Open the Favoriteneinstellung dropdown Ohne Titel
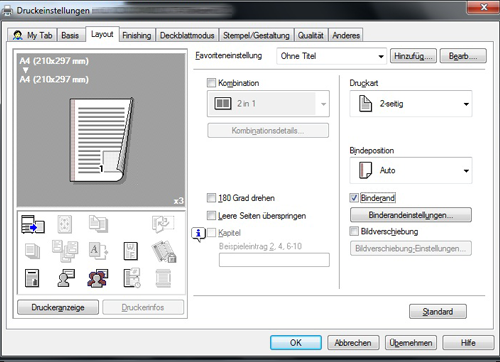 tap(331, 56)
